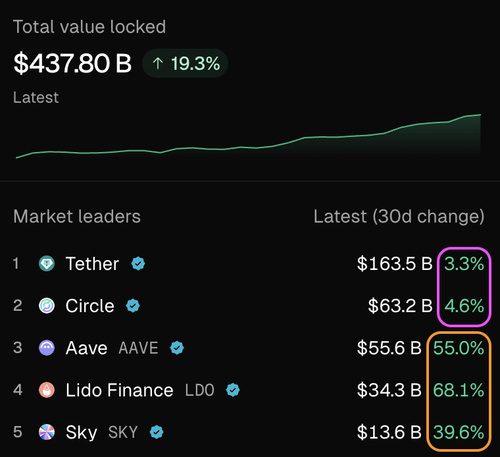Viewport: 500px width, 457px height.
Task: Click Circle's verified checkmark badge
Action: (133, 306)
